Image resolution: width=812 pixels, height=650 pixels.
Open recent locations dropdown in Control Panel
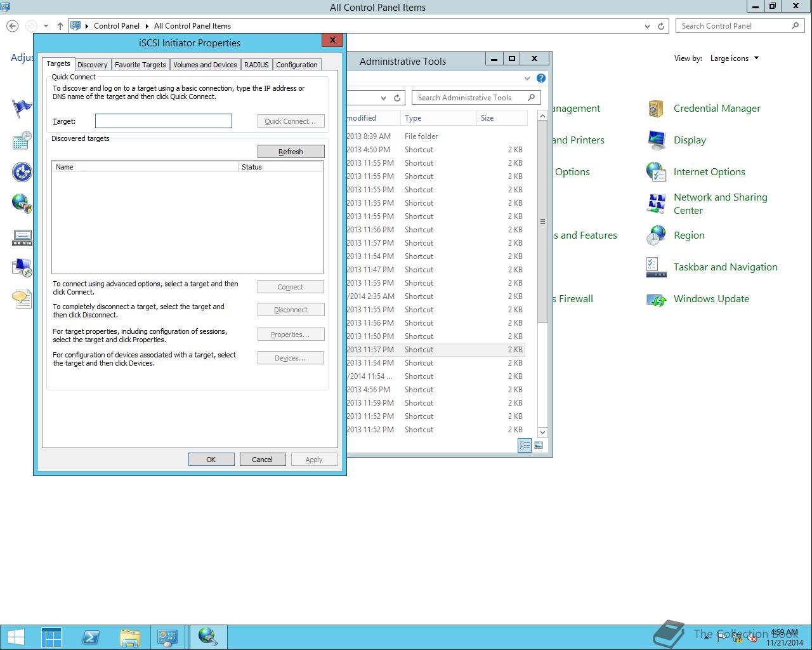click(46, 26)
